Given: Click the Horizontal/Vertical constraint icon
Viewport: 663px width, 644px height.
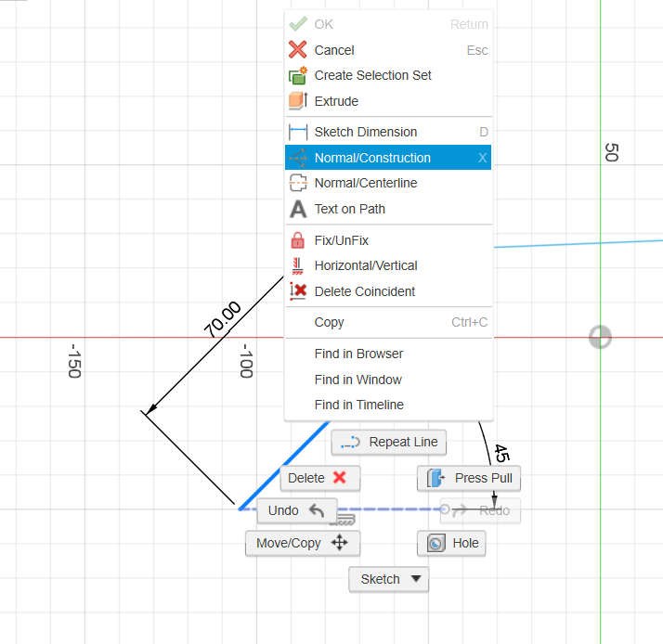Looking at the screenshot, I should point(298,265).
